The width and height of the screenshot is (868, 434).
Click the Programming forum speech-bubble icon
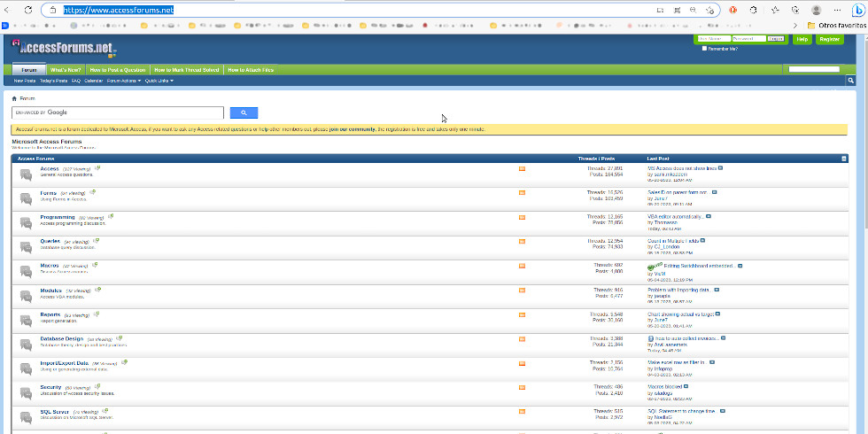click(26, 222)
